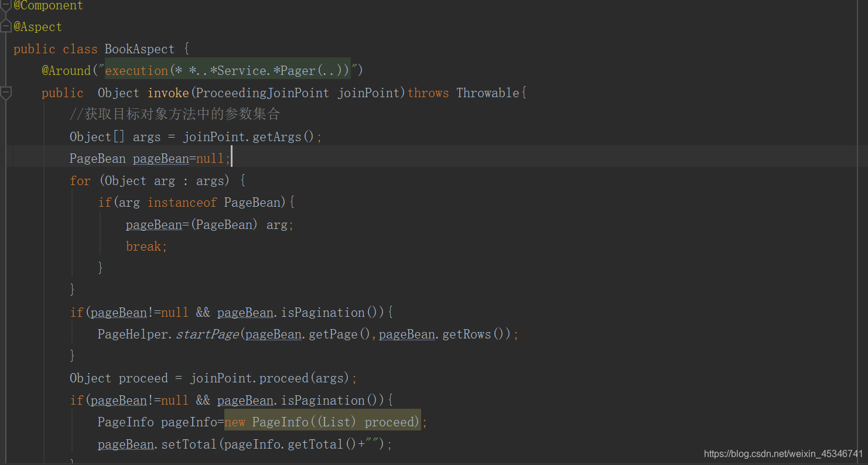This screenshot has width=868, height=465.
Task: Collapse the fold marker beside @Component
Action: point(6,6)
